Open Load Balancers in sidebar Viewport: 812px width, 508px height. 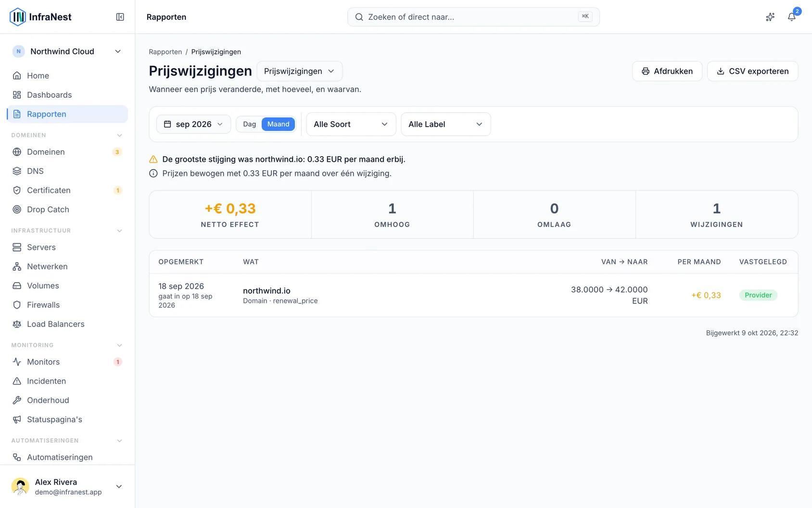click(x=67, y=324)
